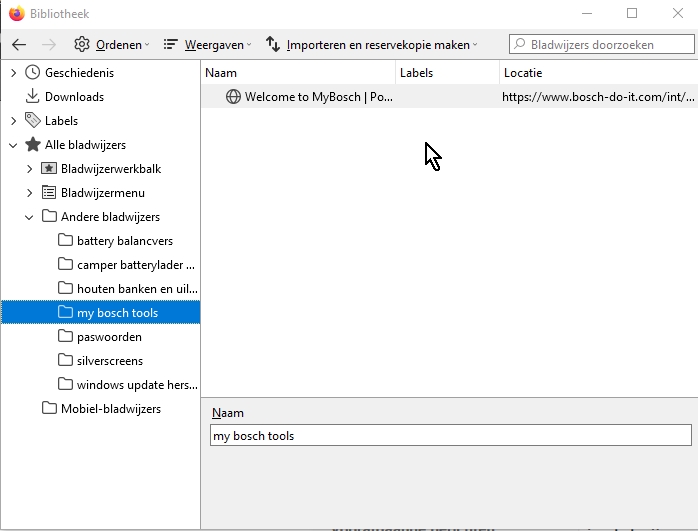The image size is (698, 531).
Task: Click the Bladwijzermenu list icon
Action: pos(49,193)
